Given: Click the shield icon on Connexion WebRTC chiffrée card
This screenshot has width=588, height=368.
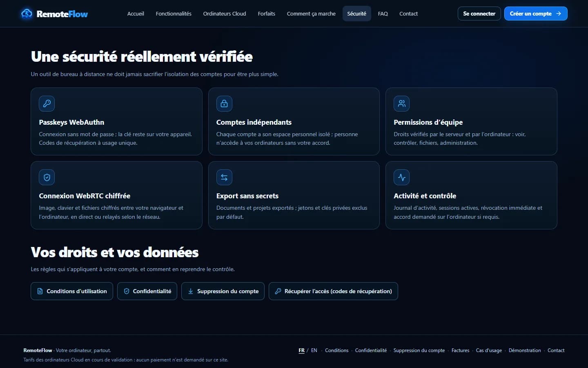Looking at the screenshot, I should [x=47, y=177].
